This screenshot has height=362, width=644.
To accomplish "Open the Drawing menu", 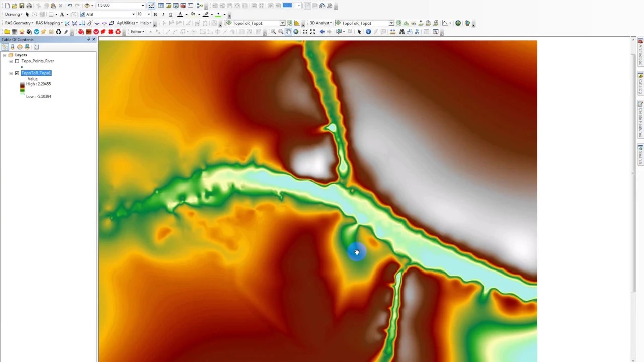I will [14, 14].
